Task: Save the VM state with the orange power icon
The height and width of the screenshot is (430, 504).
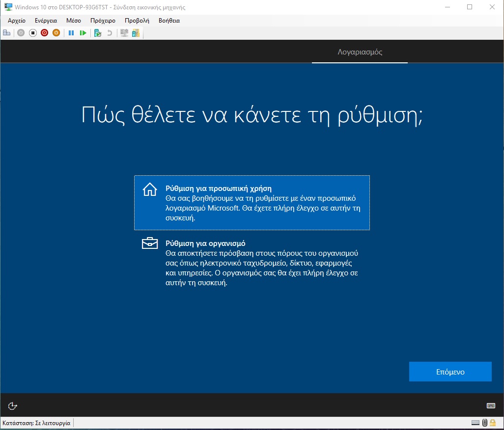Action: pos(56,33)
